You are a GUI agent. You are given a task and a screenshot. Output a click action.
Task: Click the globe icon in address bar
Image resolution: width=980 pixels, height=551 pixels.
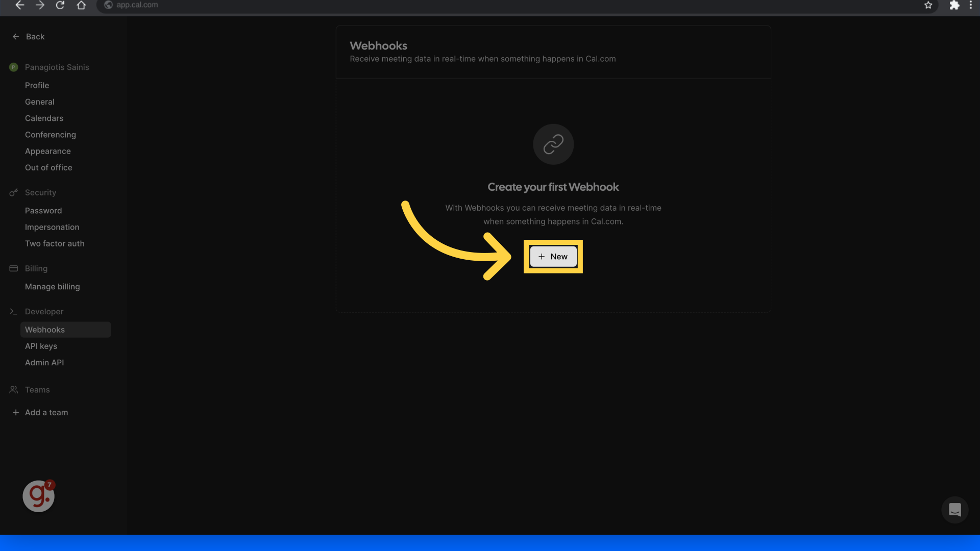pos(108,5)
